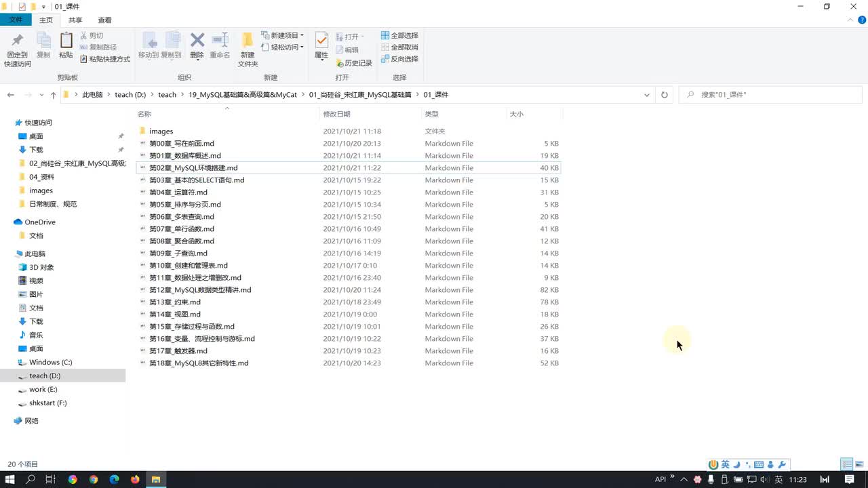Click the taskbar Search magnifier icon
This screenshot has height=488, width=868.
[31, 479]
